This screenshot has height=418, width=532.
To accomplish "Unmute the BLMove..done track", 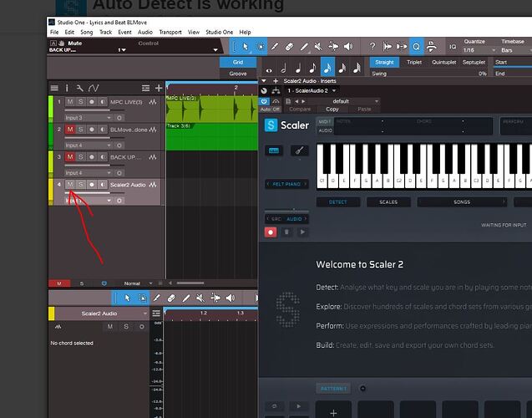I will pos(70,130).
